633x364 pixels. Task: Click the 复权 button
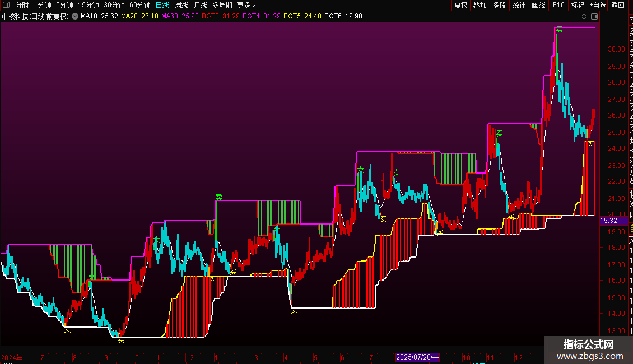(460, 5)
